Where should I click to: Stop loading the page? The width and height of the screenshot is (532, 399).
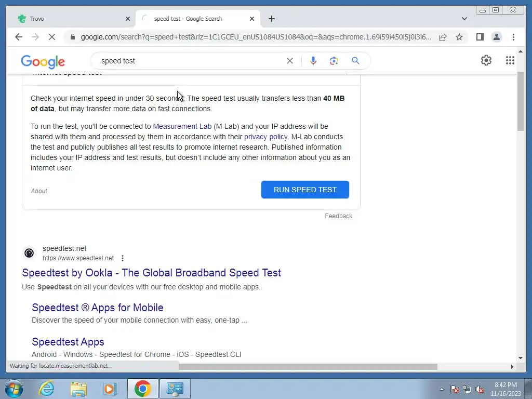coord(52,37)
